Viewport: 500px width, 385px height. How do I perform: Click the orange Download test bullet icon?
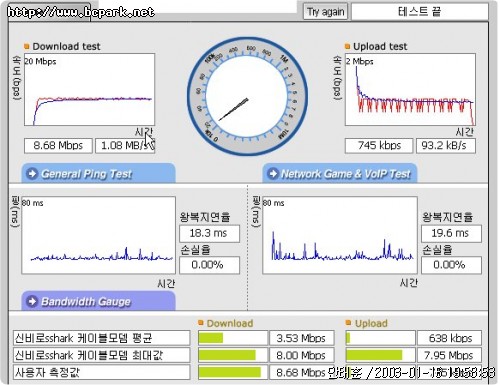tap(27, 46)
